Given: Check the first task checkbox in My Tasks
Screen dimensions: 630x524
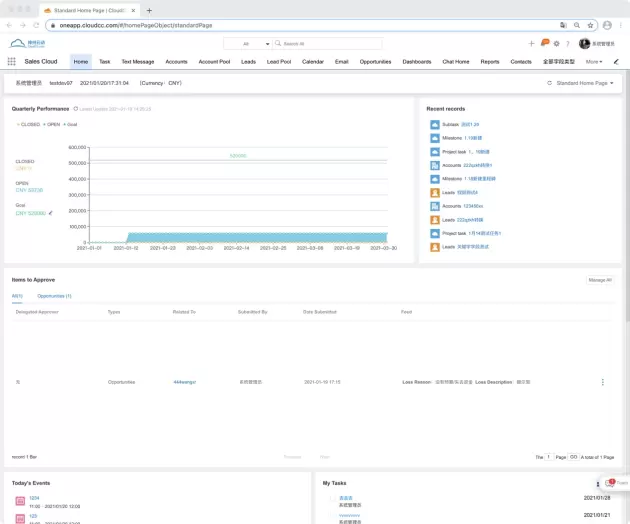Looking at the screenshot, I should (334, 497).
